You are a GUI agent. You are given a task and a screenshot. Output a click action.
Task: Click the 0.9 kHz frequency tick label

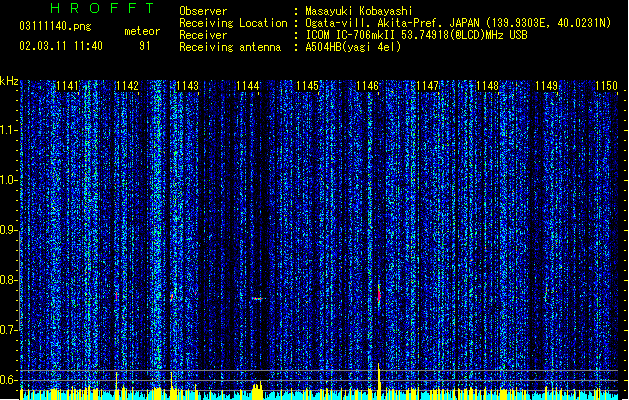pyautogui.click(x=8, y=230)
